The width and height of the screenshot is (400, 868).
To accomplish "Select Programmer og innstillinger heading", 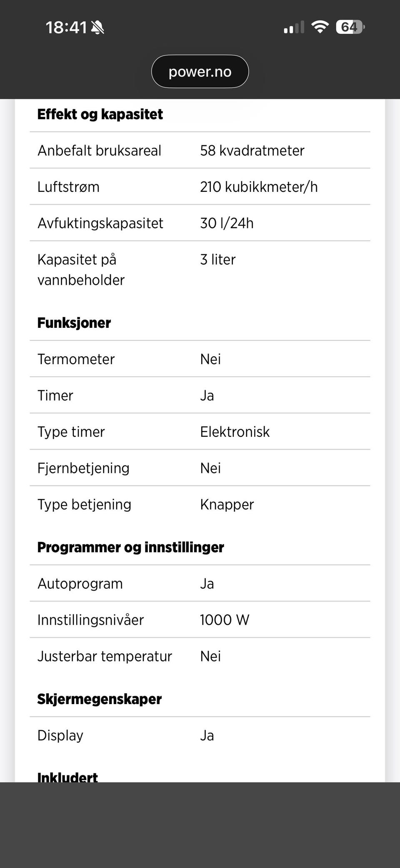I will tap(131, 547).
